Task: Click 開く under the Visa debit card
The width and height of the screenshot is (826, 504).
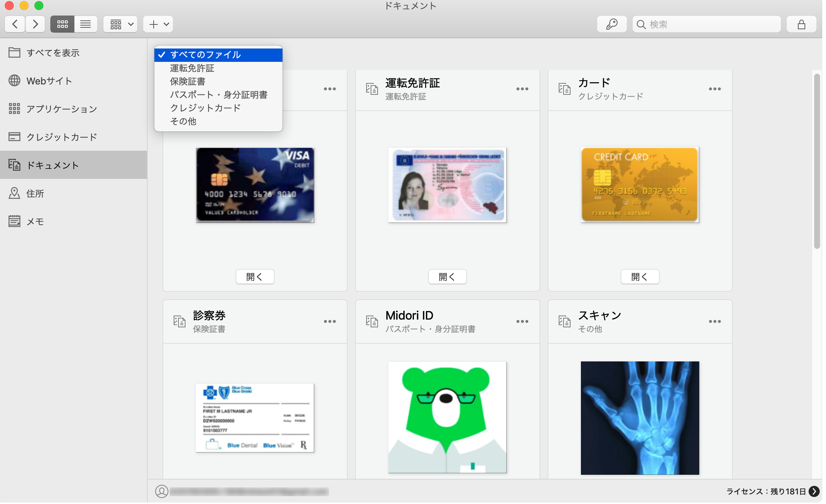Action: coord(255,277)
